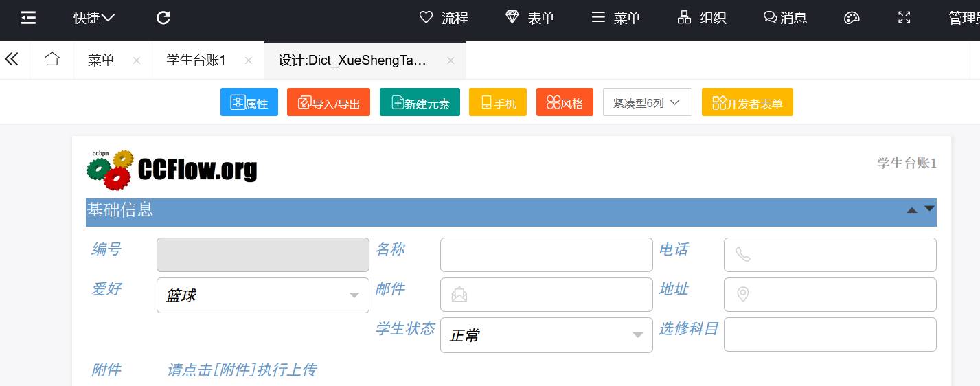Collapse the sidebar with the hamburger icon
This screenshot has width=980, height=386.
coord(28,18)
